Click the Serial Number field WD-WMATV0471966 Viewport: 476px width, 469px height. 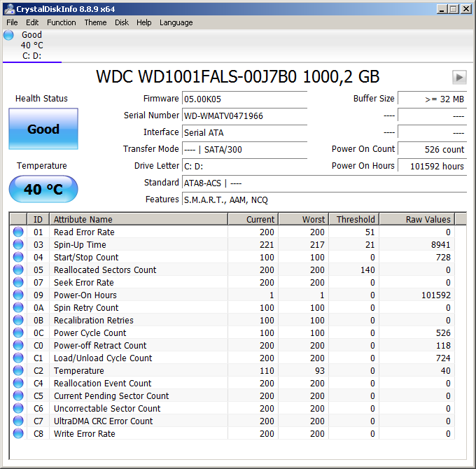[x=245, y=115]
